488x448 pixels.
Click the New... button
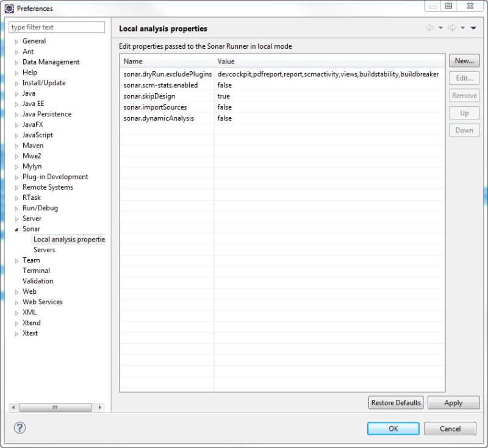click(464, 60)
